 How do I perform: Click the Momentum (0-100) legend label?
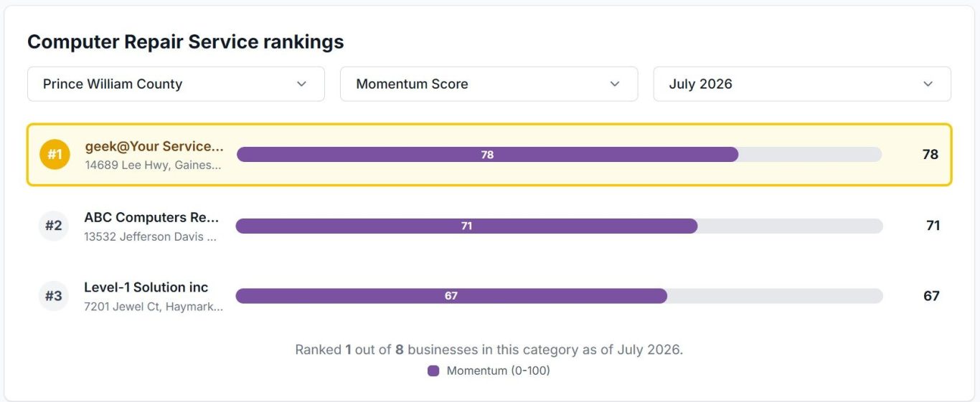[x=499, y=370]
